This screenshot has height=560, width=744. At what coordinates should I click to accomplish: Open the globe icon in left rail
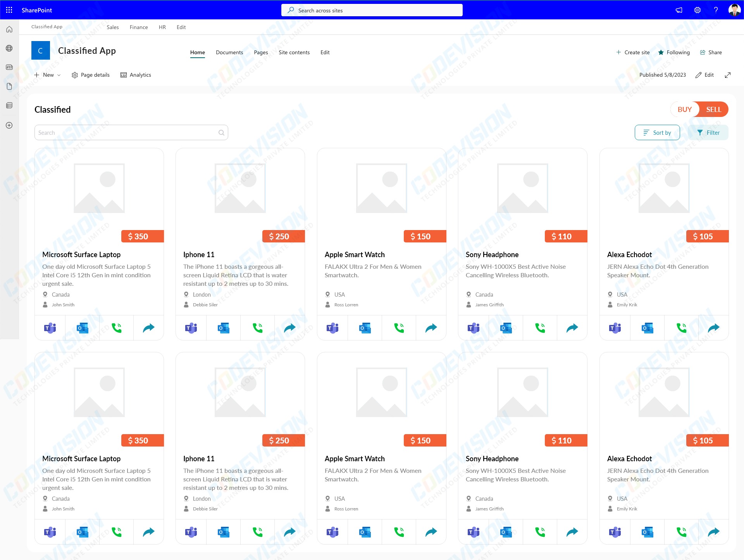[x=9, y=48]
